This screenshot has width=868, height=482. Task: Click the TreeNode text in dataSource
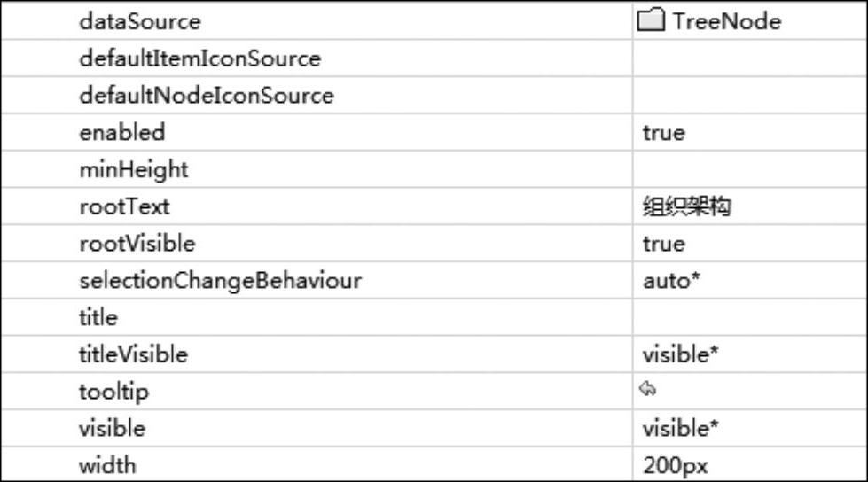point(726,21)
